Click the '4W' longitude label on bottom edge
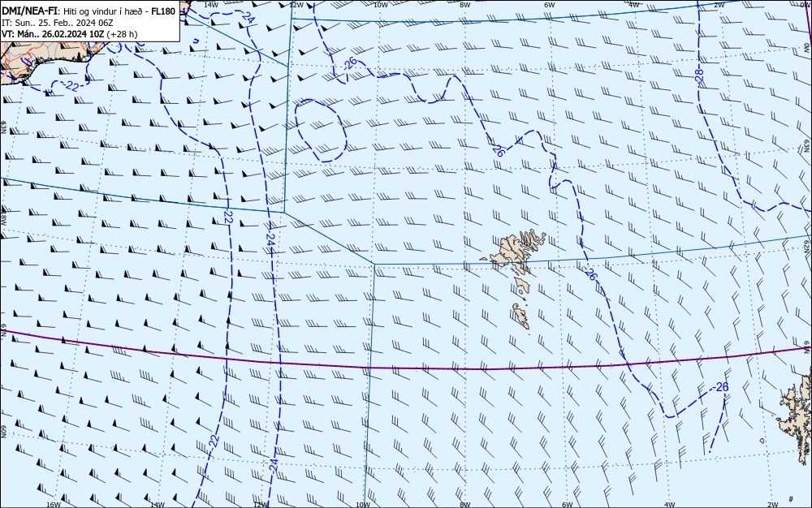This screenshot has width=812, height=508. click(x=670, y=505)
